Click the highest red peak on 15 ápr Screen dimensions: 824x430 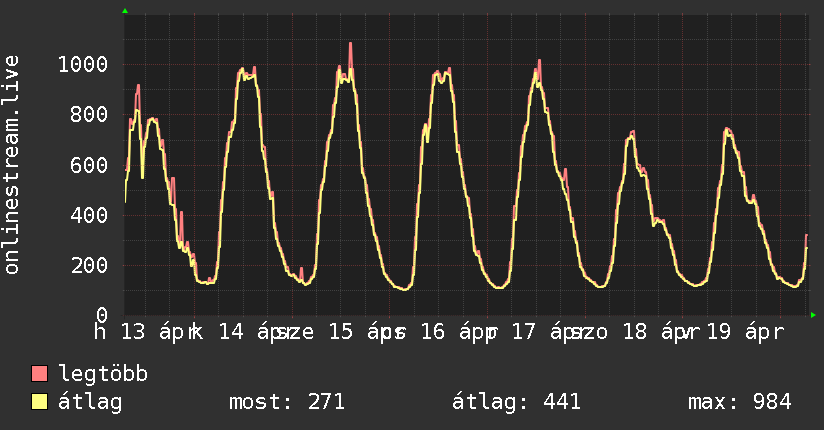coord(350,44)
